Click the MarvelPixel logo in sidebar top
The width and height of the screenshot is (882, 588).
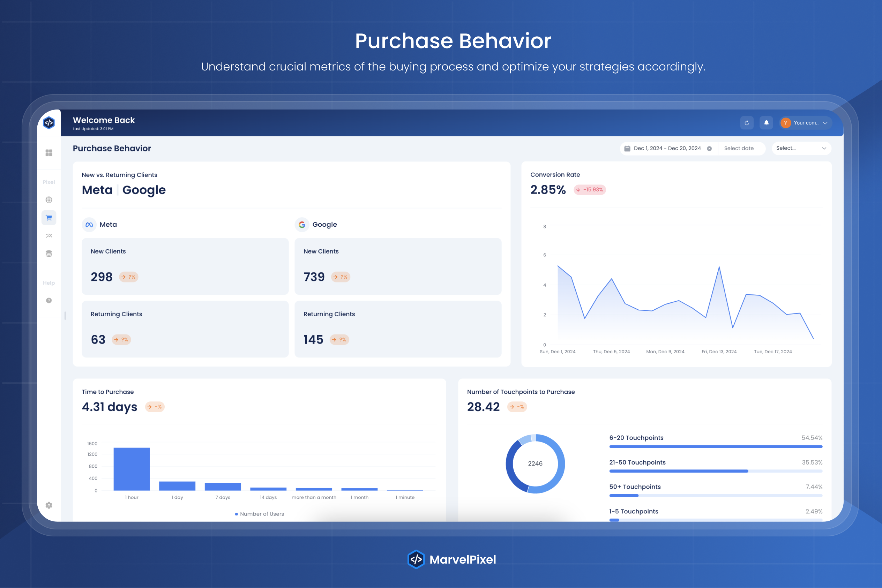[49, 123]
